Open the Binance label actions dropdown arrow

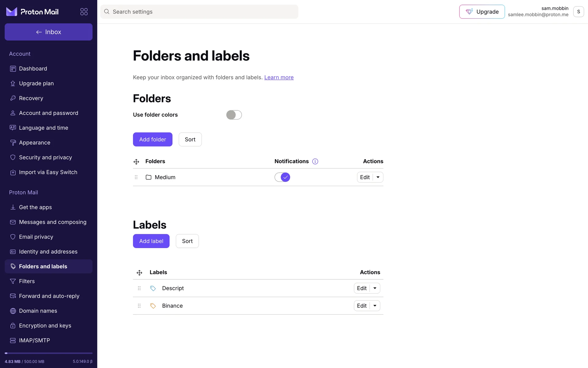375,306
